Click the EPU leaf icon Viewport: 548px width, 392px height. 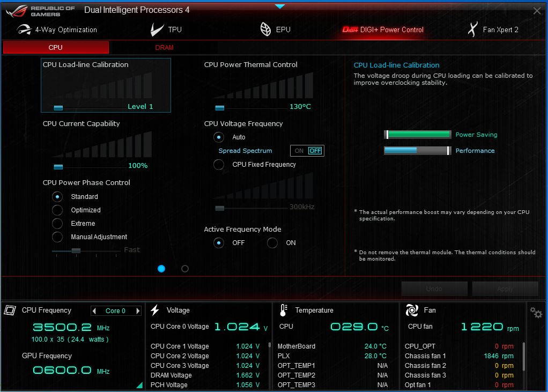[x=265, y=29]
